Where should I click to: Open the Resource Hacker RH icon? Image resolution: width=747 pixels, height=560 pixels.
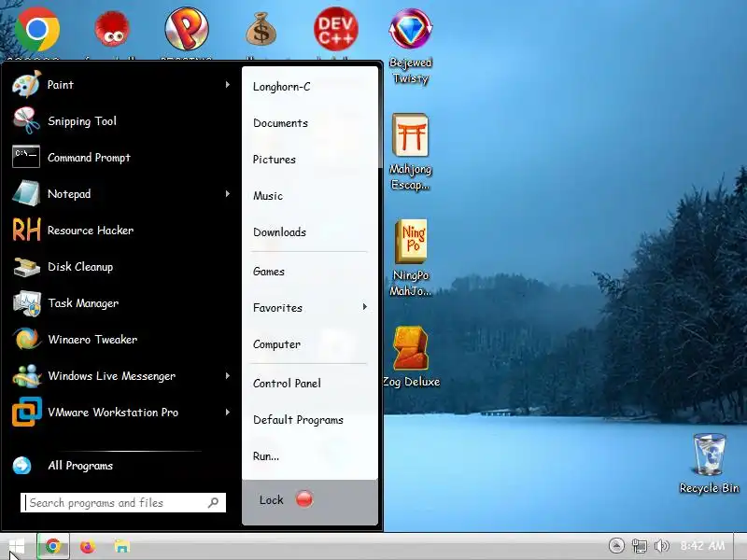(x=27, y=230)
